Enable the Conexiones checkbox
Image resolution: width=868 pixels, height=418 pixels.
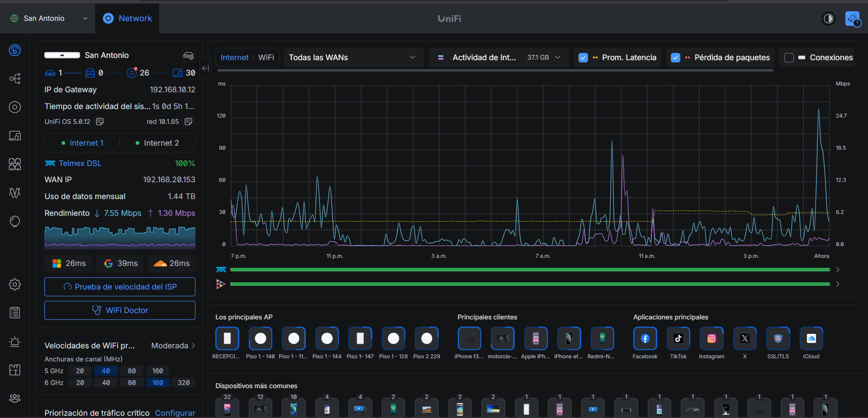tap(789, 58)
